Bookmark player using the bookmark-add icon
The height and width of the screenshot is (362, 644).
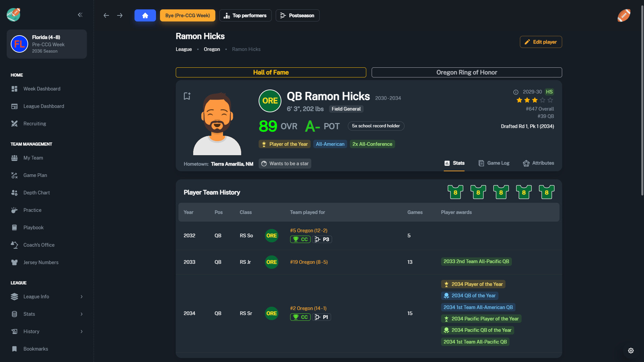tap(187, 96)
